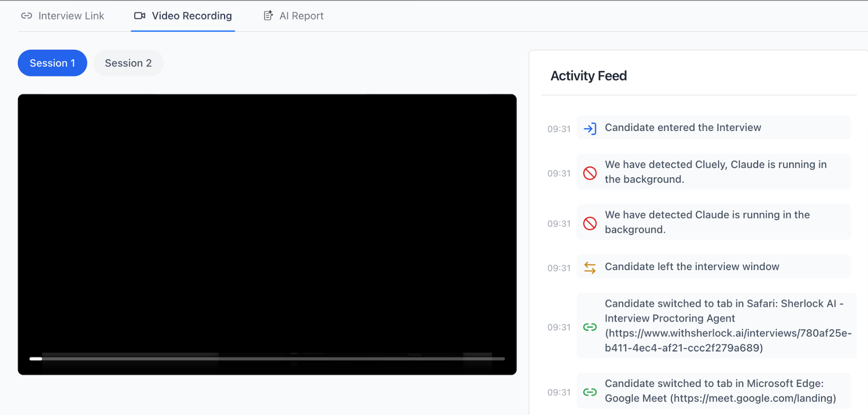Screen dimensions: 868x415
Task: Open the AI Report tab
Action: [301, 16]
